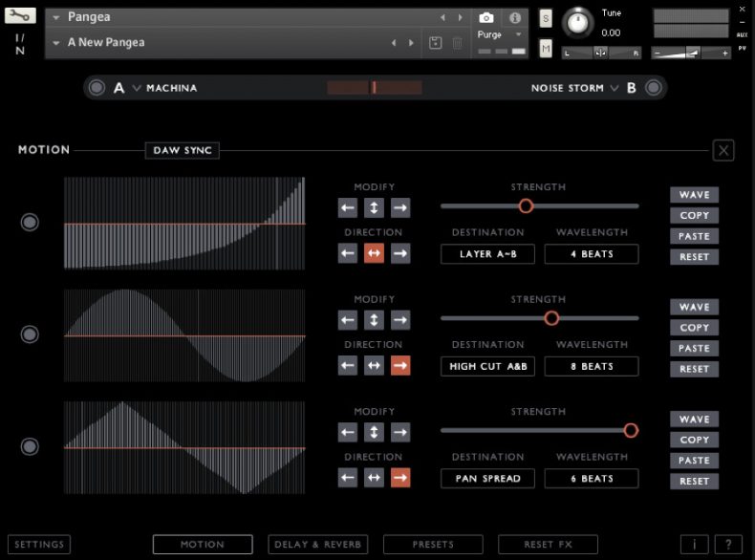Click third row Modify vertical flip arrow
The height and width of the screenshot is (560, 755).
(x=374, y=432)
